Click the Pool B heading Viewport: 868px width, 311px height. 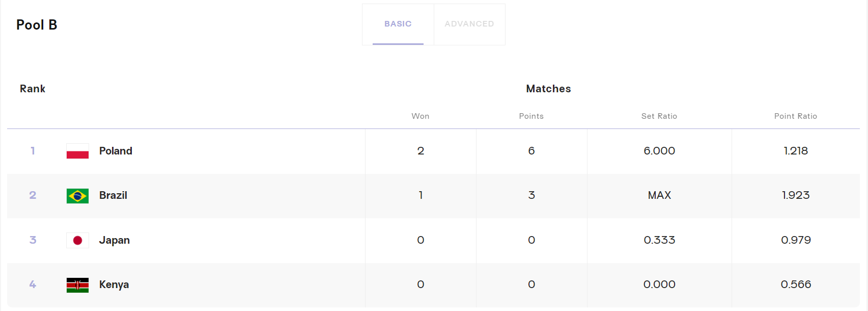click(x=37, y=25)
